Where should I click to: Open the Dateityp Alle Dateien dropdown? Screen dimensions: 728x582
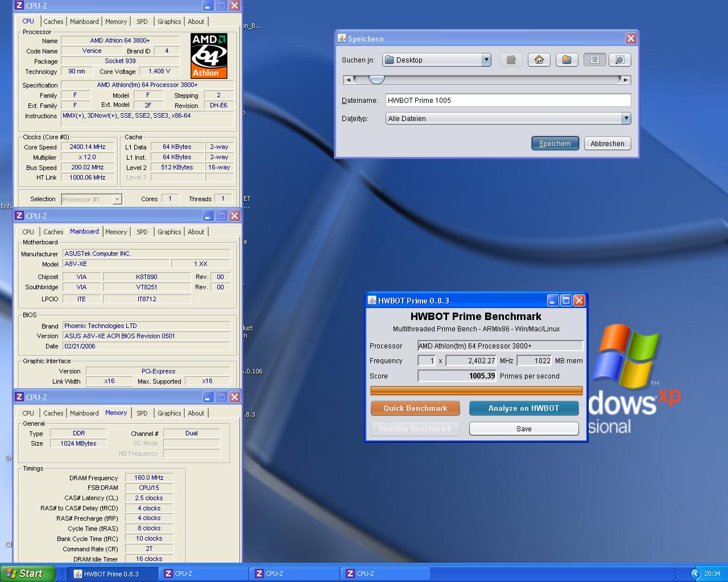(626, 118)
